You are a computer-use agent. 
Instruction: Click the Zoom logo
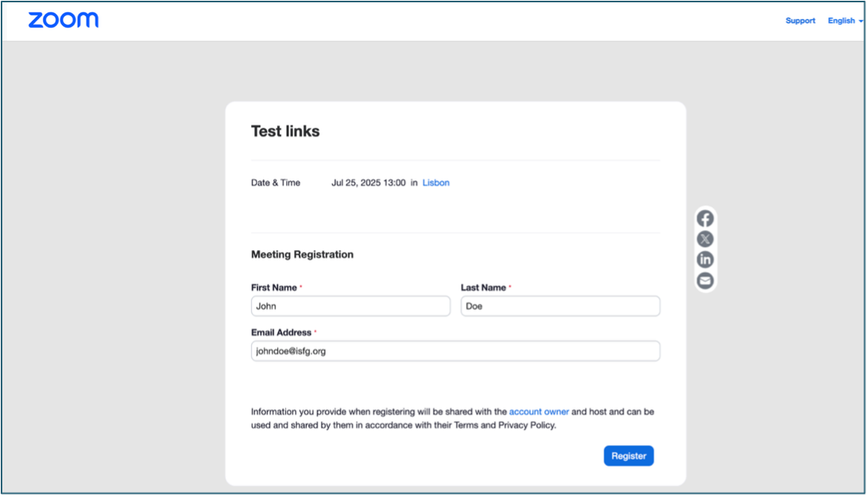click(x=63, y=20)
